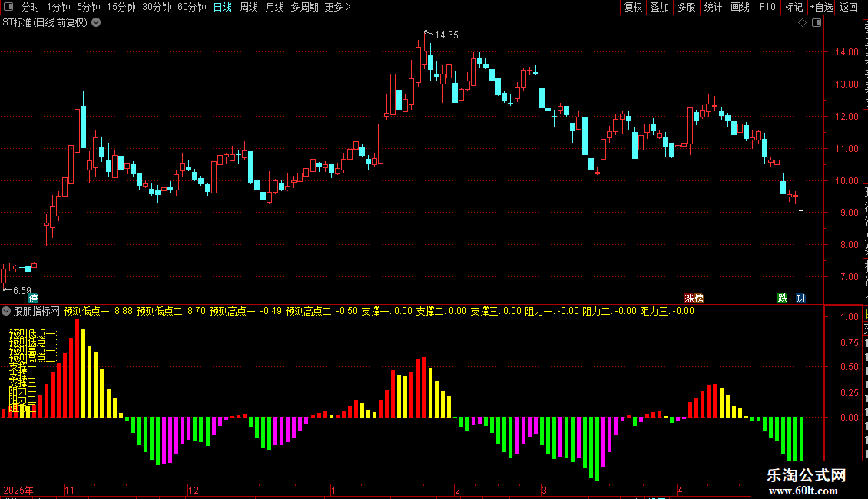
Task: Add stock via +自选 button
Action: click(821, 7)
